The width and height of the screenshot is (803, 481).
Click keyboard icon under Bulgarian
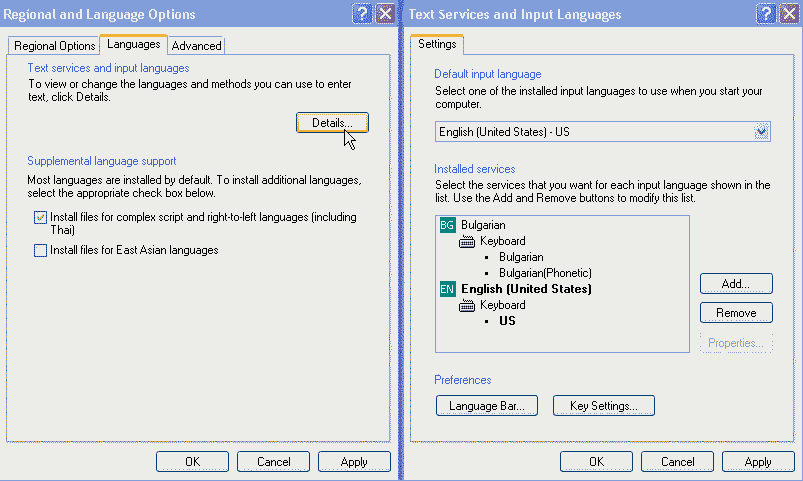tap(467, 241)
